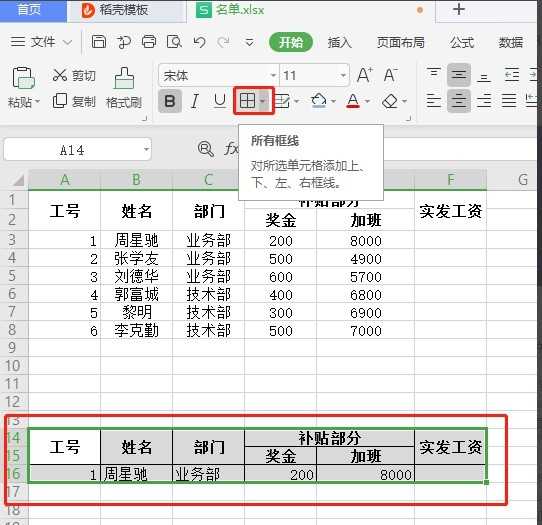Toggle Italic formatting
This screenshot has height=525, width=542.
[195, 101]
